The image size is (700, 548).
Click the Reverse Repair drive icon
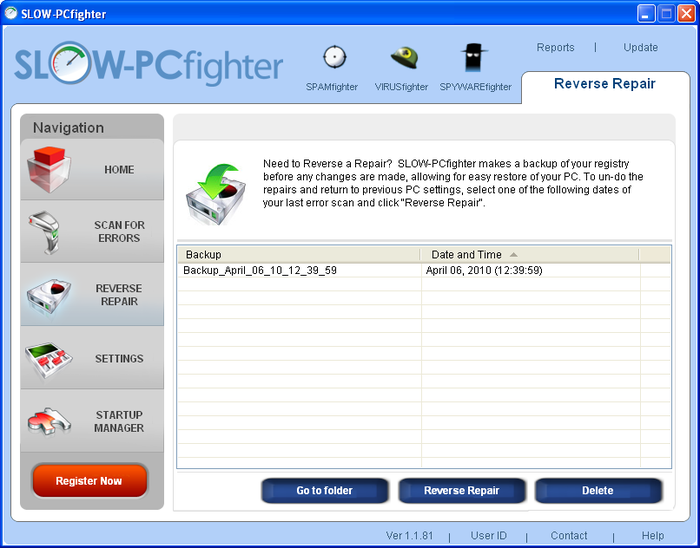pos(50,294)
